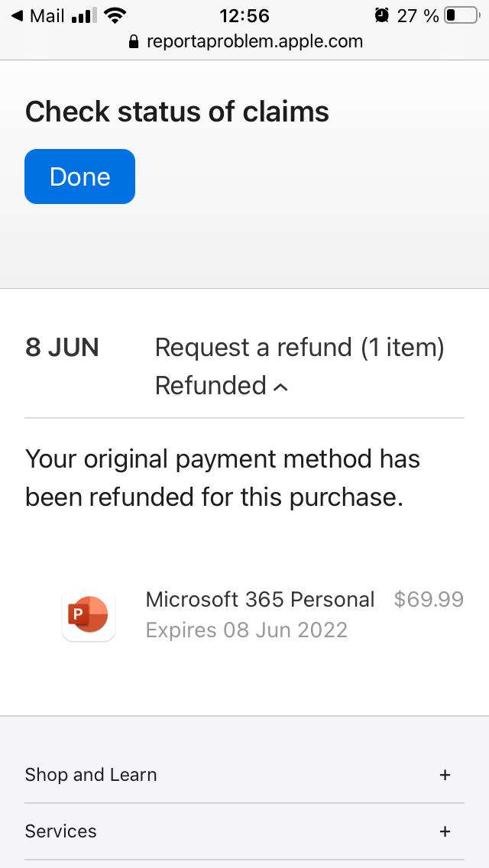Open the Shop and Learn footer section
The height and width of the screenshot is (868, 489).
pos(91,775)
